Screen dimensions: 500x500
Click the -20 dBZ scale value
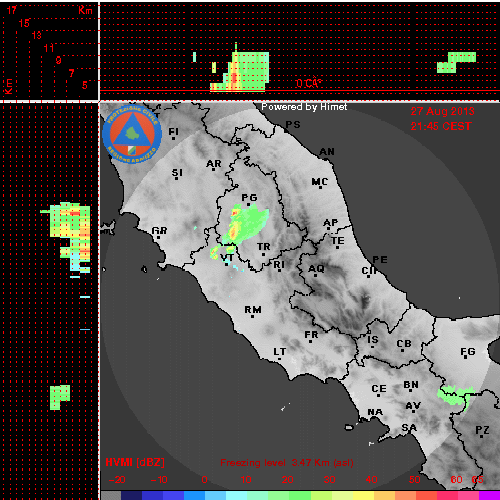tap(117, 480)
